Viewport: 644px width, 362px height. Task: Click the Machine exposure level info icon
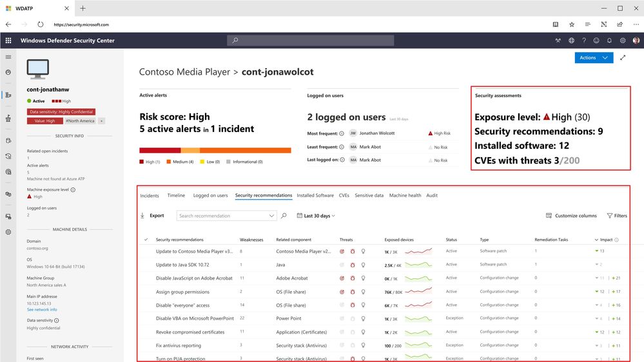pos(73,189)
